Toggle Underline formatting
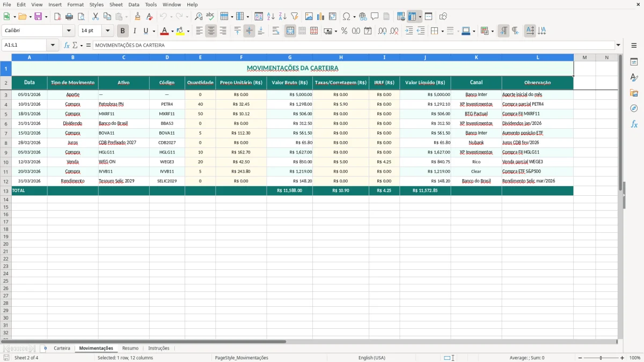 pyautogui.click(x=145, y=31)
